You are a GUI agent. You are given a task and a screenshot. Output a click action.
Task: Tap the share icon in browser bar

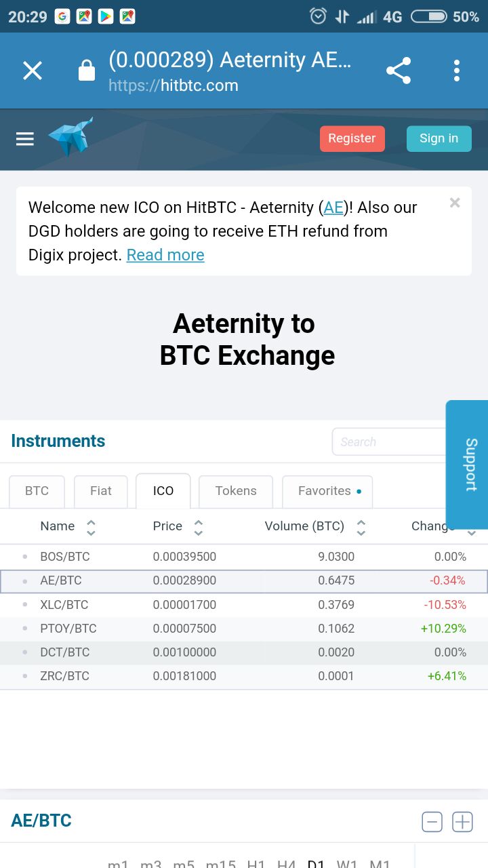399,71
